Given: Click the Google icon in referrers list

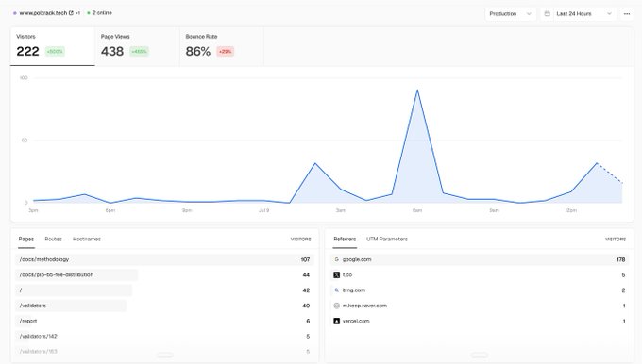Looking at the screenshot, I should 336,259.
